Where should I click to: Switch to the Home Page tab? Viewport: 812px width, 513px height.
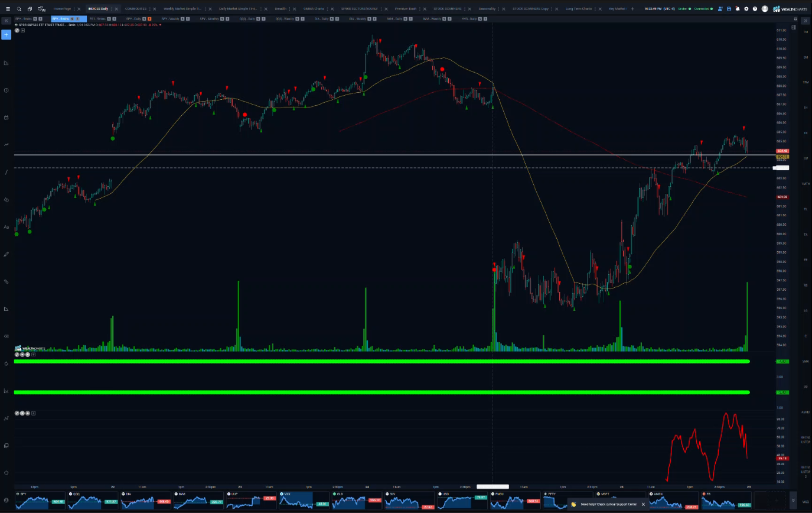(62, 9)
